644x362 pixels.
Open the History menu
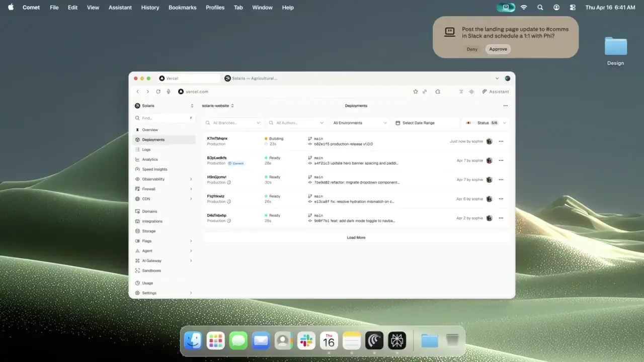click(150, 8)
